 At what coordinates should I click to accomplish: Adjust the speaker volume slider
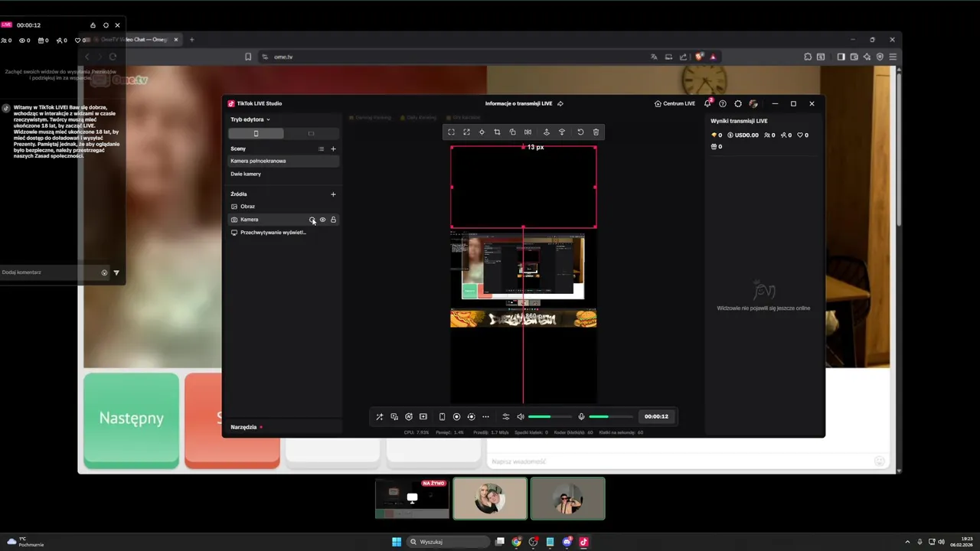click(x=550, y=416)
